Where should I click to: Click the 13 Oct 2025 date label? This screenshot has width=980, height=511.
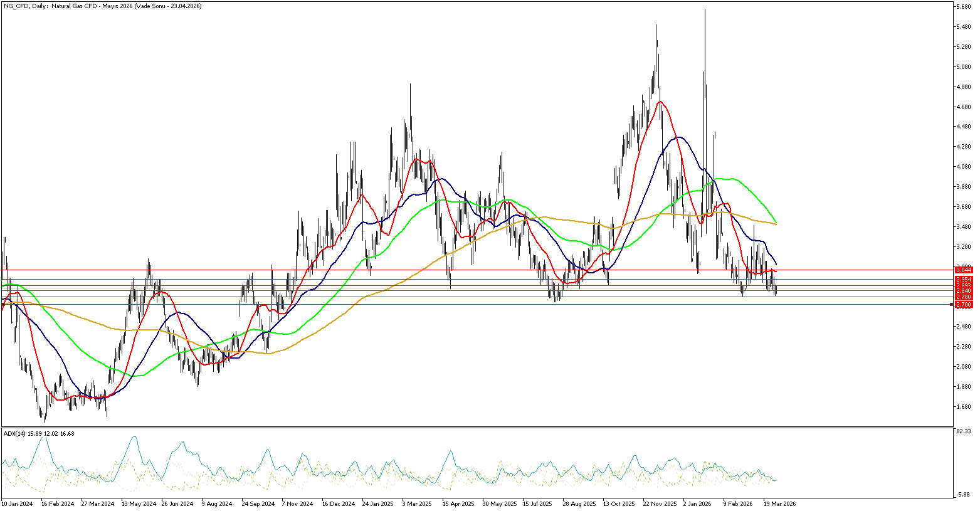tap(619, 503)
